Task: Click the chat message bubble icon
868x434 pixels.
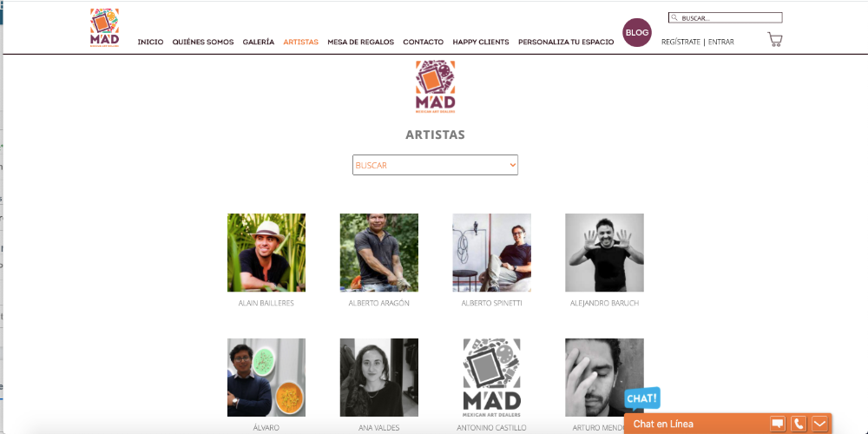Action: (778, 424)
